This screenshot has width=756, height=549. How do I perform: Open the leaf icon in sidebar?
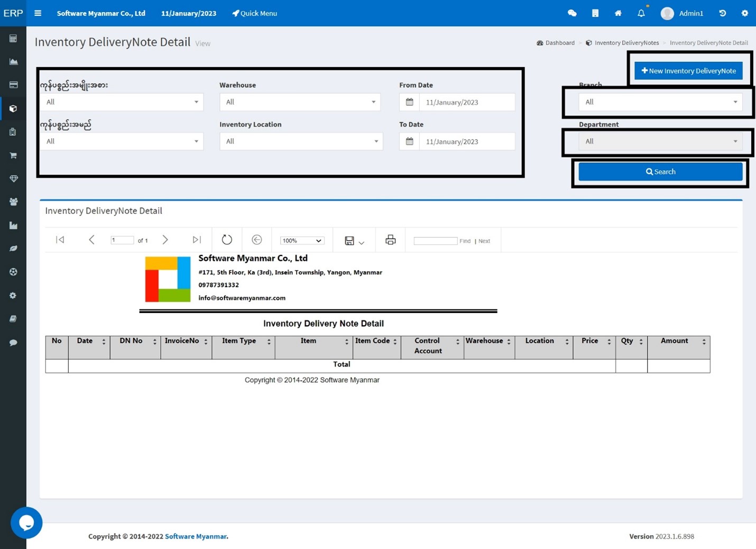(x=13, y=249)
